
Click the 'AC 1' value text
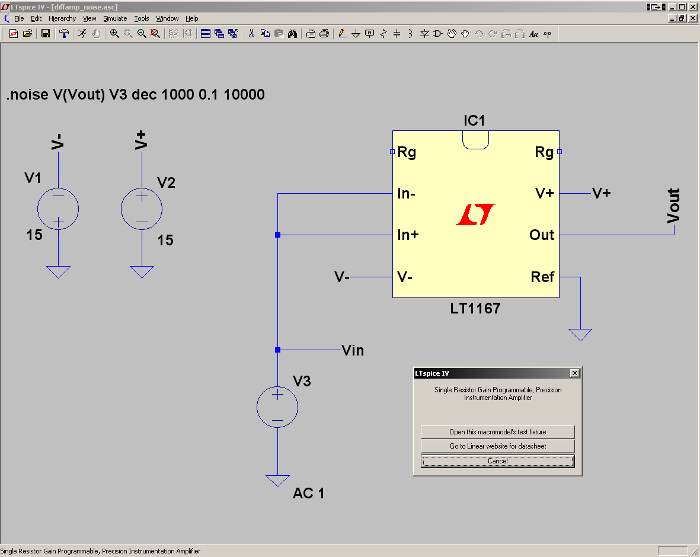(308, 493)
